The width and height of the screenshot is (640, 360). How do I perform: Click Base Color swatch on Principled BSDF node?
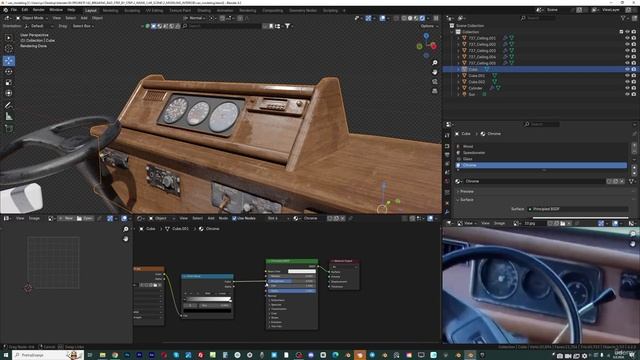[302, 271]
